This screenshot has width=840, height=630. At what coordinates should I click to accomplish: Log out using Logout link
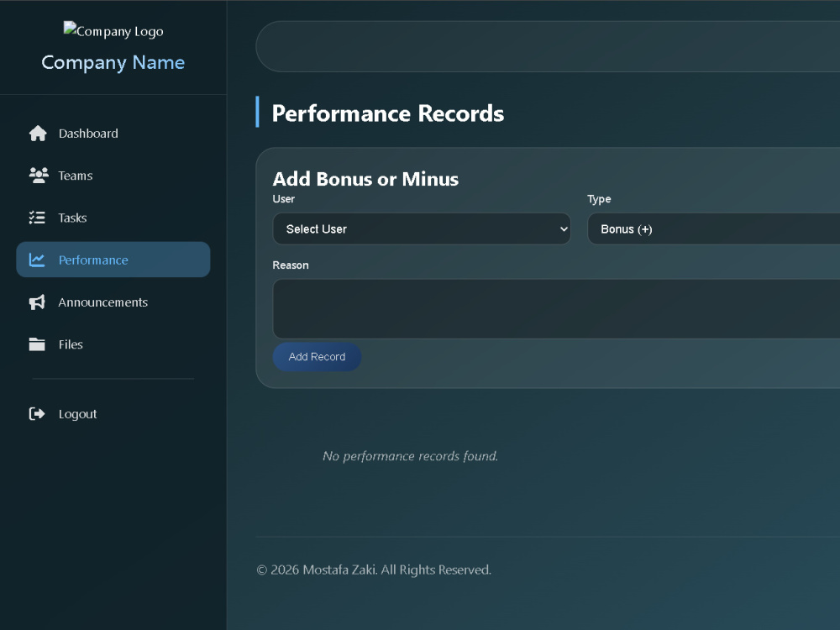113,413
